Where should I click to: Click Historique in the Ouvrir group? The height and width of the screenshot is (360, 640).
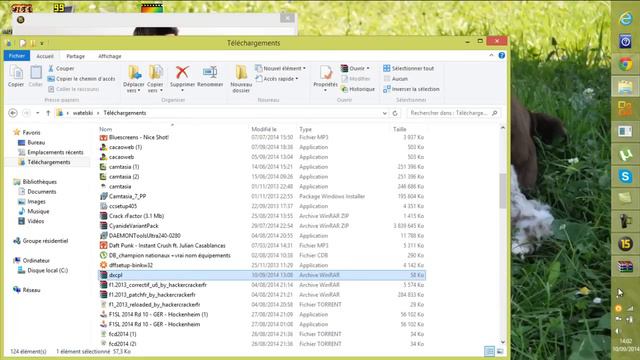coord(358,89)
